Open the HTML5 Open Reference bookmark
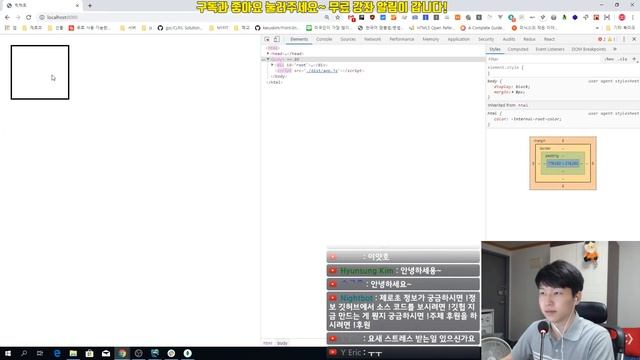This screenshot has width=640, height=360. tap(431, 28)
